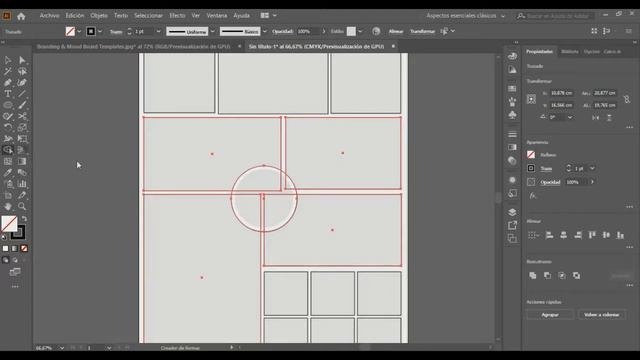Select the Selection (black arrow) tool

[x=8, y=60]
